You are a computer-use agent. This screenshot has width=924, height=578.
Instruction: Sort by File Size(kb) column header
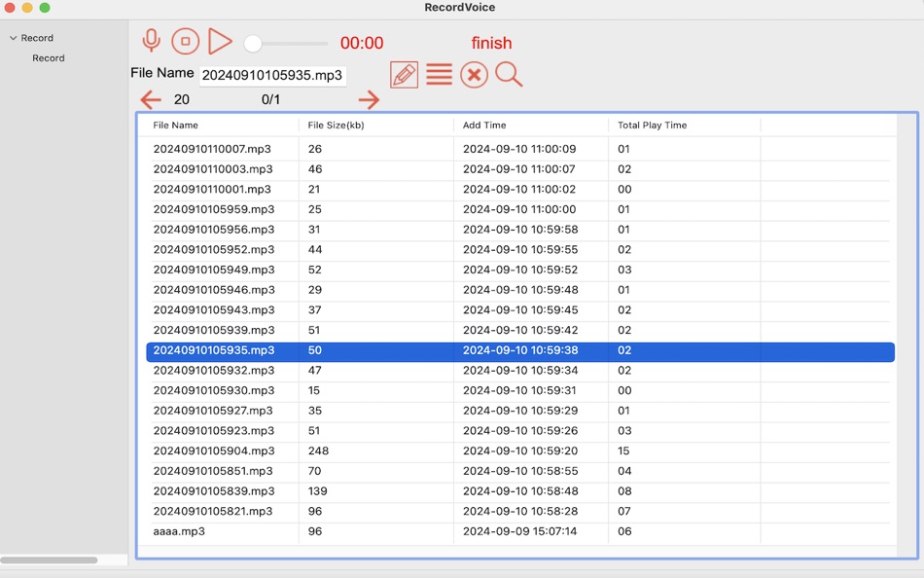336,125
